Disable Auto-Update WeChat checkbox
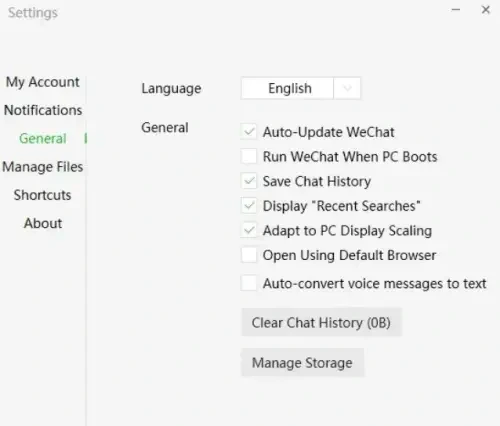Image resolution: width=500 pixels, height=426 pixels. [x=249, y=132]
